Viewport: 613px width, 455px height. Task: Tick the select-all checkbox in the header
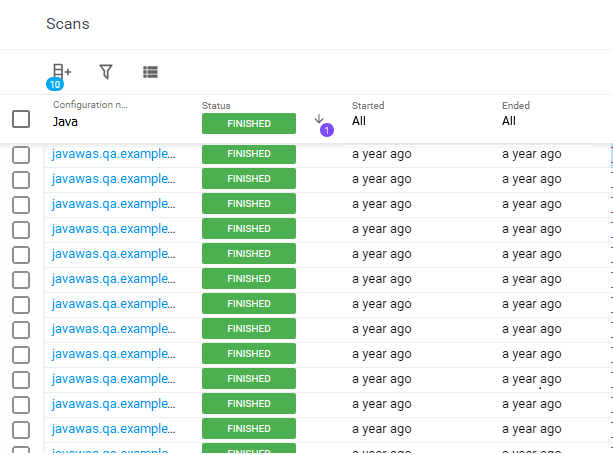tap(21, 119)
